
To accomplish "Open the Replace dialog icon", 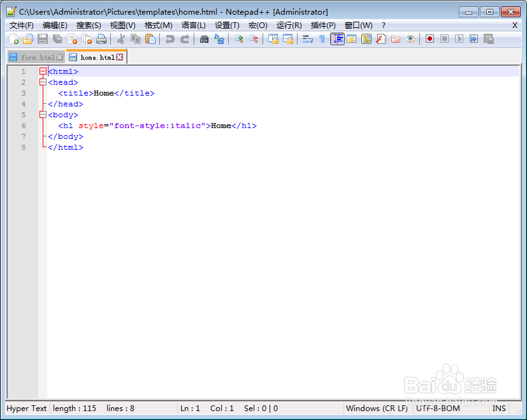I will pyautogui.click(x=219, y=39).
